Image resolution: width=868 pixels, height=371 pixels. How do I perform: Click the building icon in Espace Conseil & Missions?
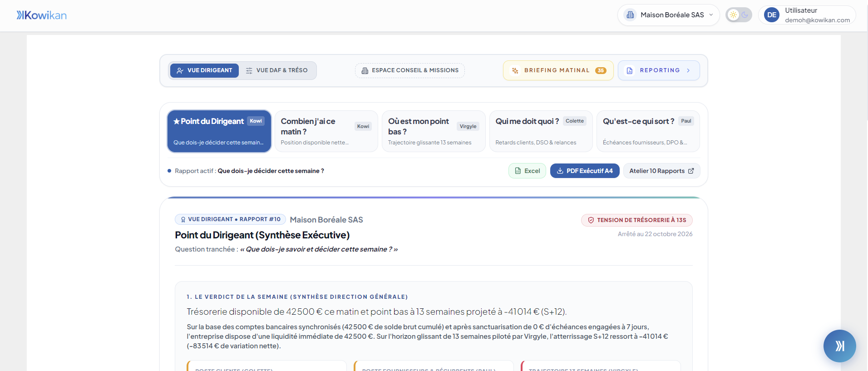tap(365, 70)
